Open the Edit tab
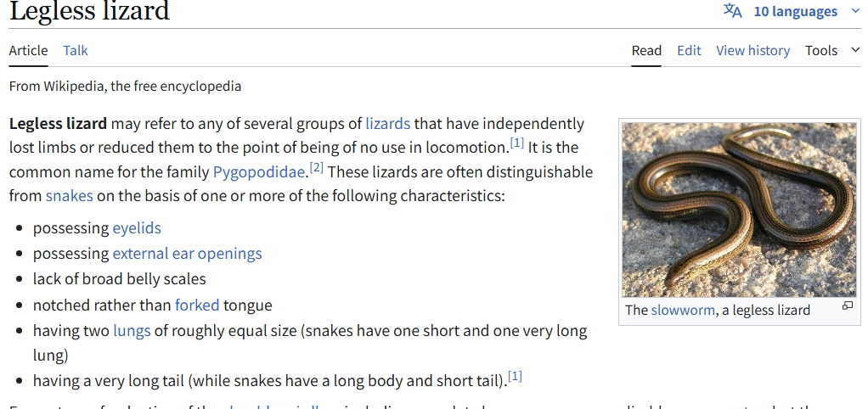 (x=689, y=50)
